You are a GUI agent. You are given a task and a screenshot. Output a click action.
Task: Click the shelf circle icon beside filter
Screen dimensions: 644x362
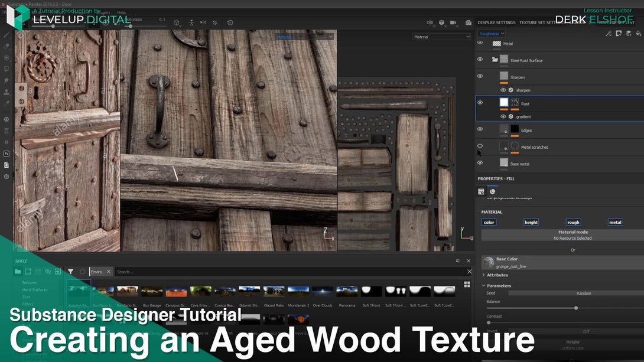coord(83,272)
